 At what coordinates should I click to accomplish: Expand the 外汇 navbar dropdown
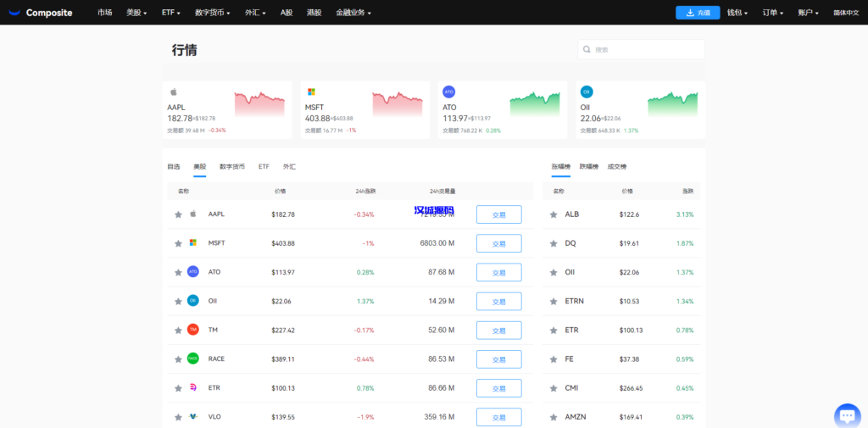tap(255, 12)
